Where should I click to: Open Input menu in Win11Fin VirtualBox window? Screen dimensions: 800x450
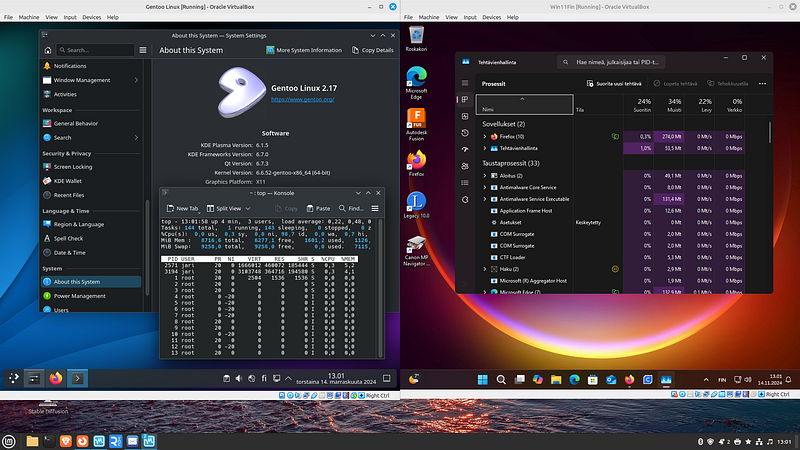click(x=470, y=17)
